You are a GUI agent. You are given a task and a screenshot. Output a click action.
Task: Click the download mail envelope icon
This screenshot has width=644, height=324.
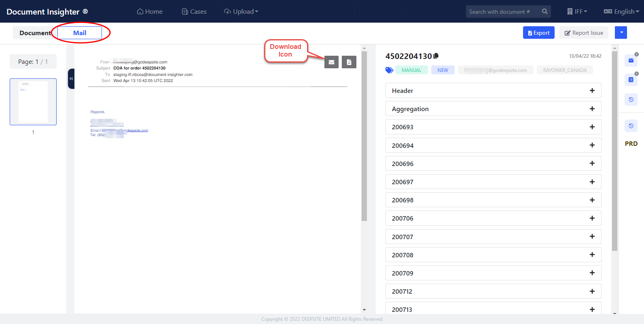(x=331, y=62)
